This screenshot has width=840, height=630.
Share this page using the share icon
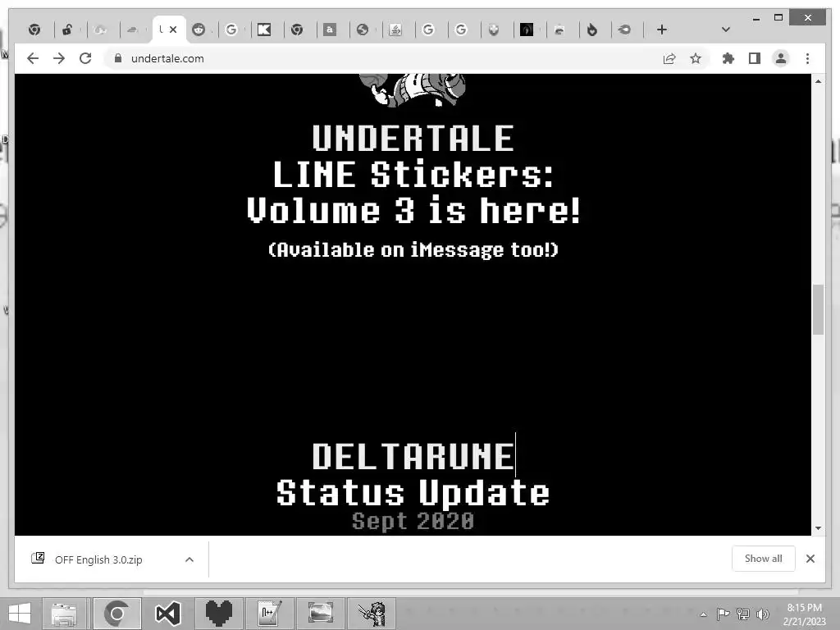(x=669, y=58)
